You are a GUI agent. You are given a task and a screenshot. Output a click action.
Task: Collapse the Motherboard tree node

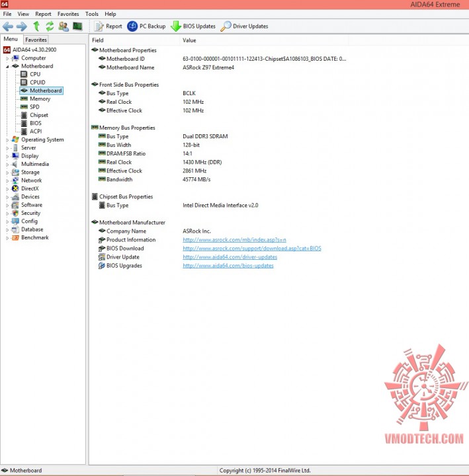7,67
